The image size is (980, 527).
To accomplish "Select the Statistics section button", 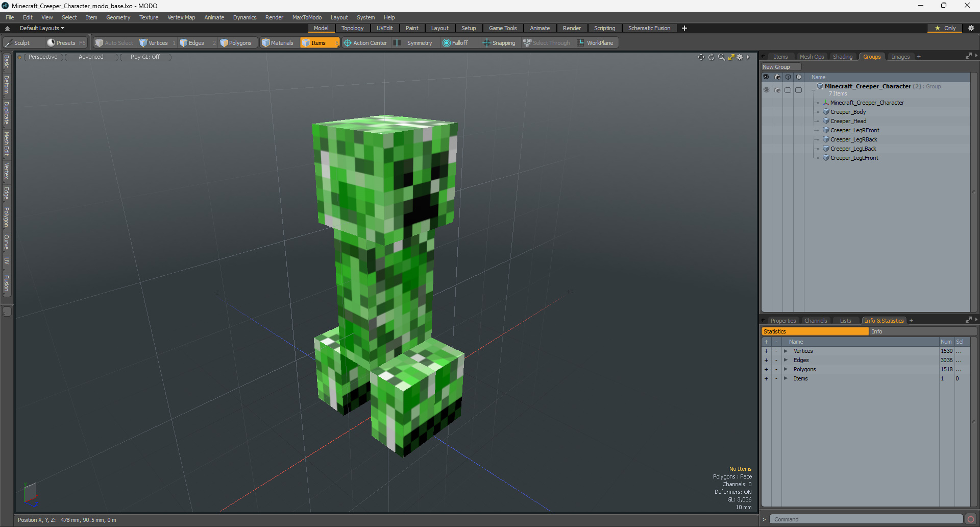I will point(815,331).
